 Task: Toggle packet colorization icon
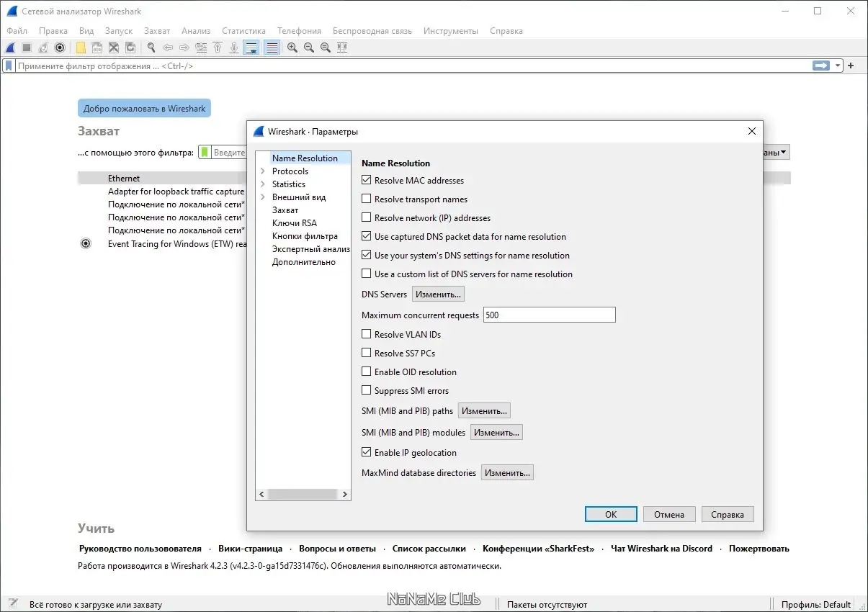click(x=272, y=48)
